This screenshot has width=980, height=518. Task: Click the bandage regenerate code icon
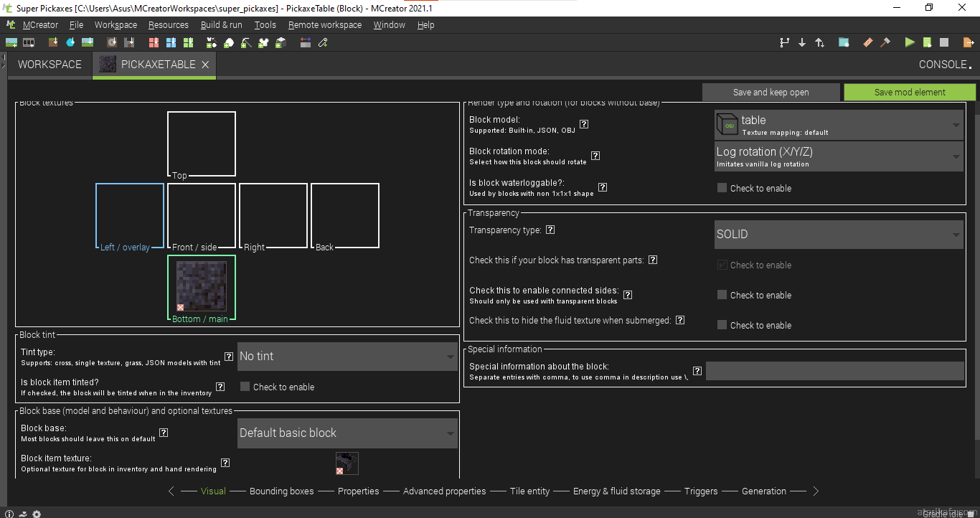pos(867,42)
